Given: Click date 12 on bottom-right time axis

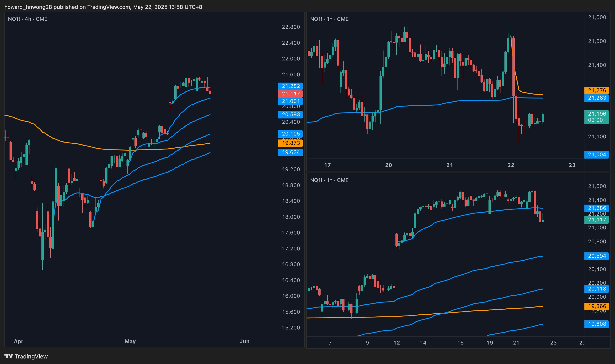Looking at the screenshot, I should pyautogui.click(x=397, y=343).
